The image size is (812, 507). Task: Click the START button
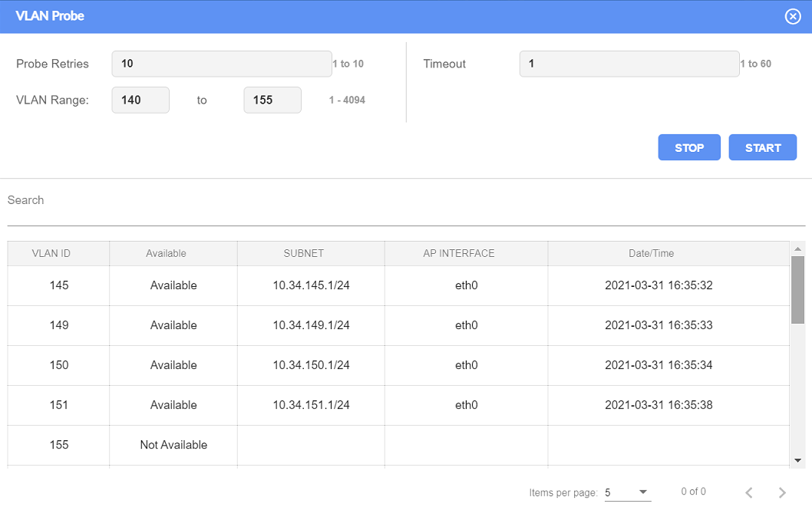tap(762, 148)
